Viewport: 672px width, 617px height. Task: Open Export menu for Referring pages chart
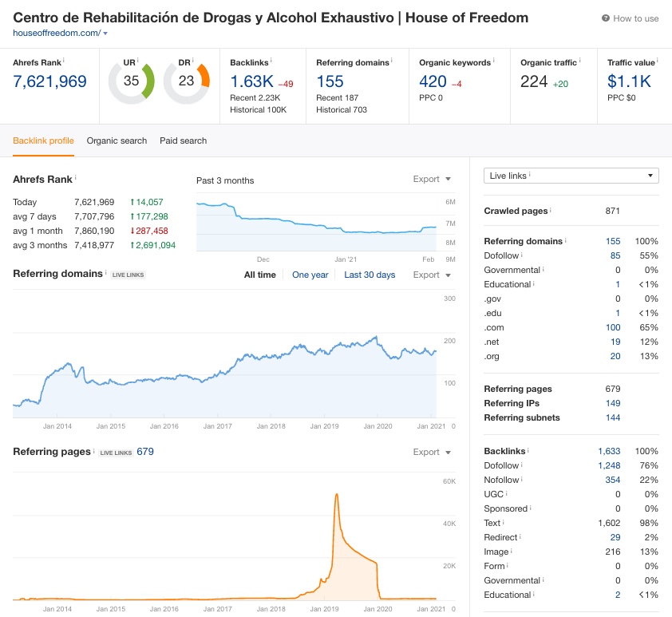click(432, 452)
